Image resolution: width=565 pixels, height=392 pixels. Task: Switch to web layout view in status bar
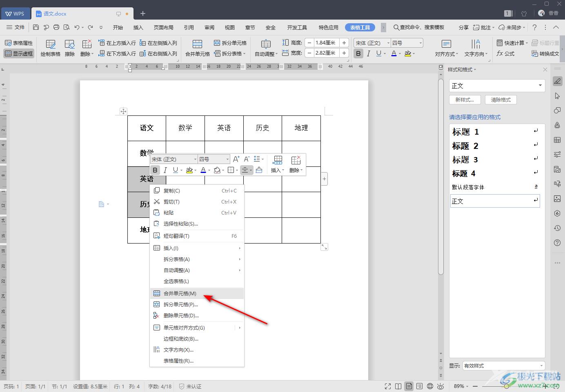click(430, 386)
